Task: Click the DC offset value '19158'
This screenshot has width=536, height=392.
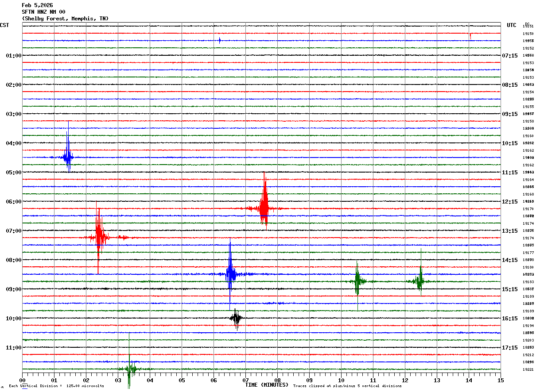Action: pos(528,121)
